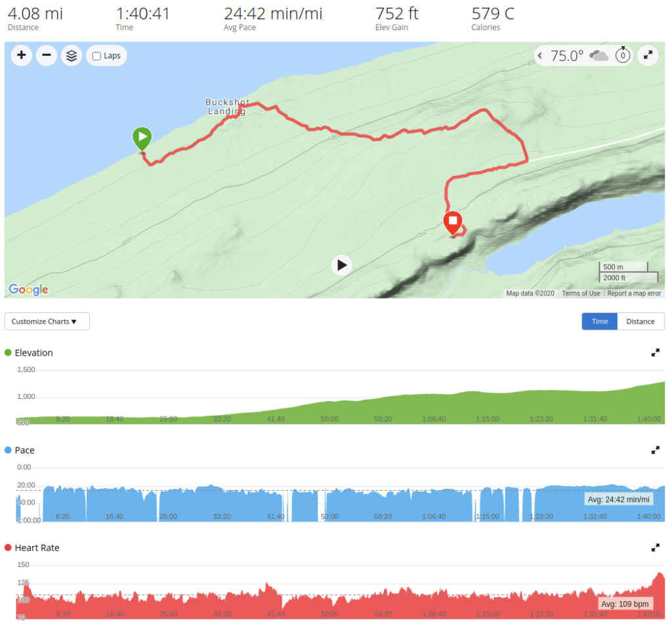Toggle the Heart Rate series legend dot
The height and width of the screenshot is (628, 672).
pyautogui.click(x=8, y=547)
